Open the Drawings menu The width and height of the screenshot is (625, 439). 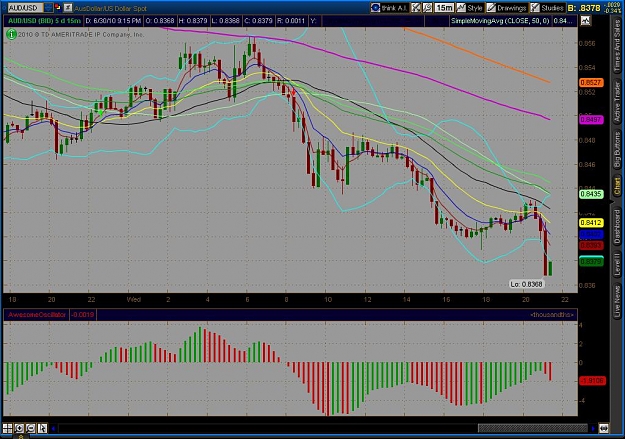tap(506, 8)
